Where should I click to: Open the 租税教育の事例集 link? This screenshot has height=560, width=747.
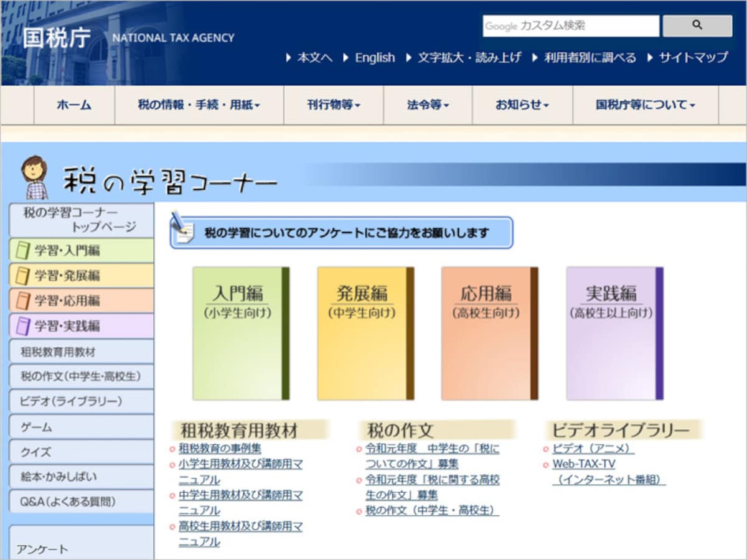[220, 448]
